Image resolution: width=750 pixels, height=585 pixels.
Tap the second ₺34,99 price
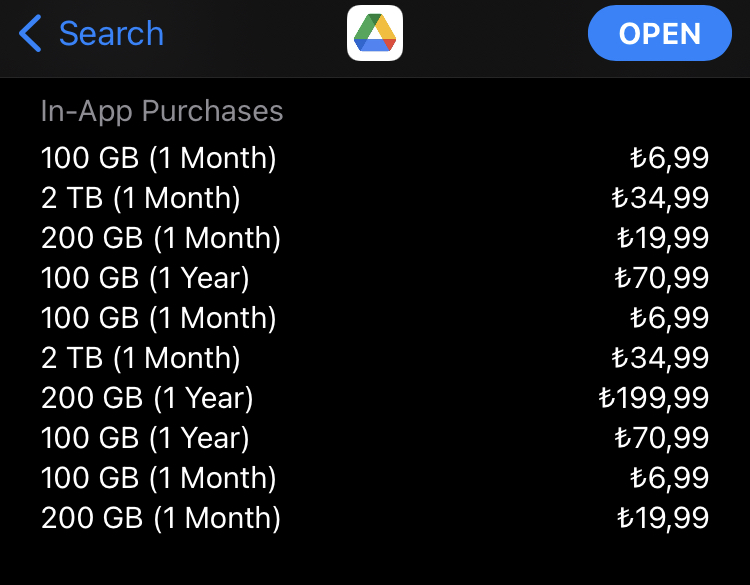click(660, 358)
